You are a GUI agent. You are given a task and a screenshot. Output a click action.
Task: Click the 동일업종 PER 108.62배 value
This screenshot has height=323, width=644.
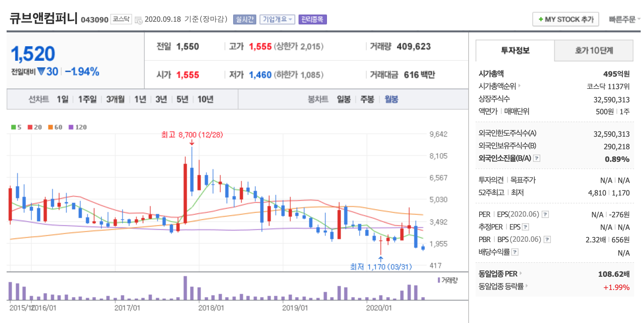[x=614, y=274]
